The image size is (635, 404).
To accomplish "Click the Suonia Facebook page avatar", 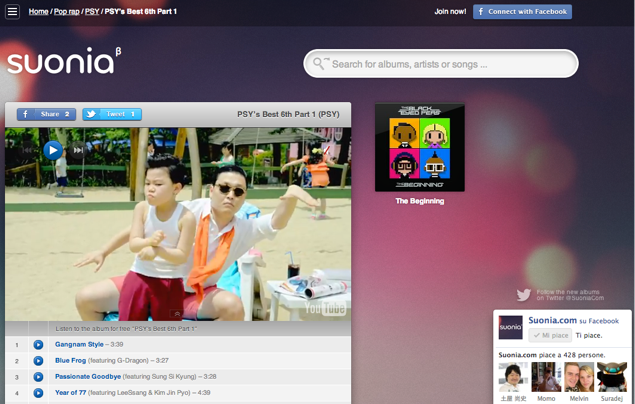I will coord(510,327).
